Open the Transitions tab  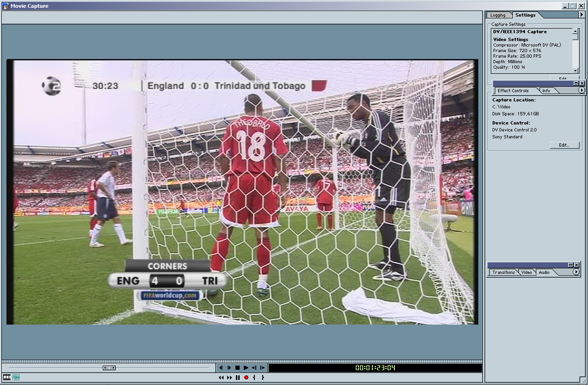[503, 272]
